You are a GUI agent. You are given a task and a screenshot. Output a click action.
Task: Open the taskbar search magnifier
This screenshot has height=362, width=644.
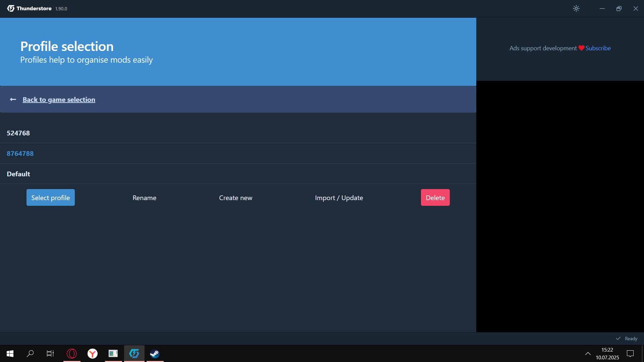[30, 354]
